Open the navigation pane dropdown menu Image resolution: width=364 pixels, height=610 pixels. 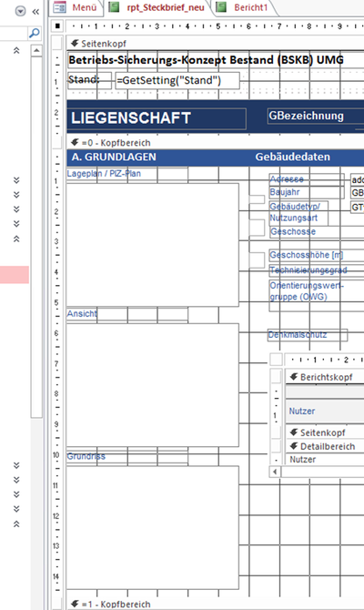coord(20,11)
